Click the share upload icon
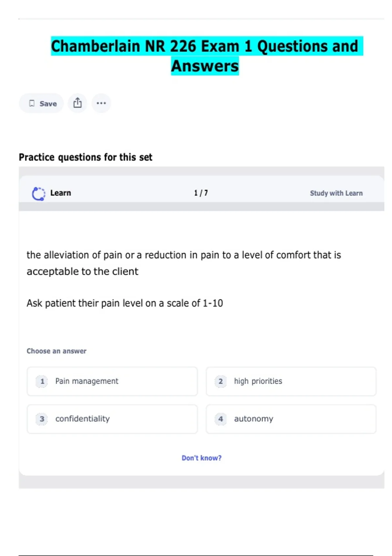392x556 pixels. tap(77, 103)
